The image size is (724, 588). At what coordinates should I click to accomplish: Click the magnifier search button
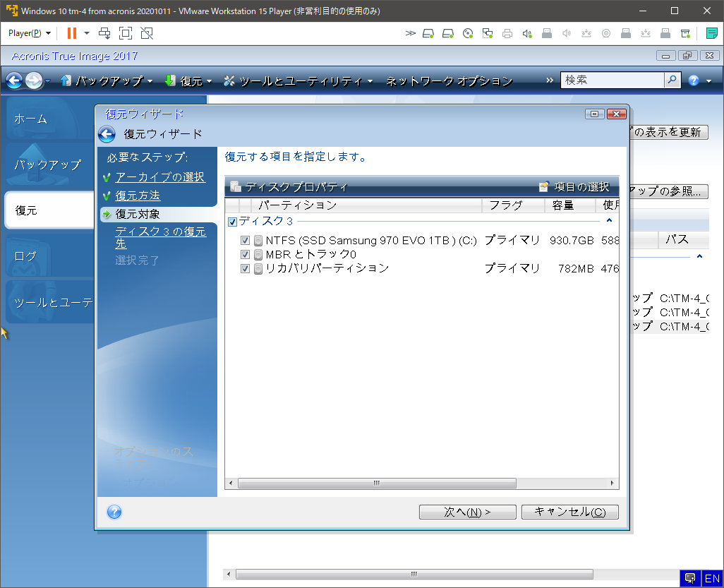672,80
